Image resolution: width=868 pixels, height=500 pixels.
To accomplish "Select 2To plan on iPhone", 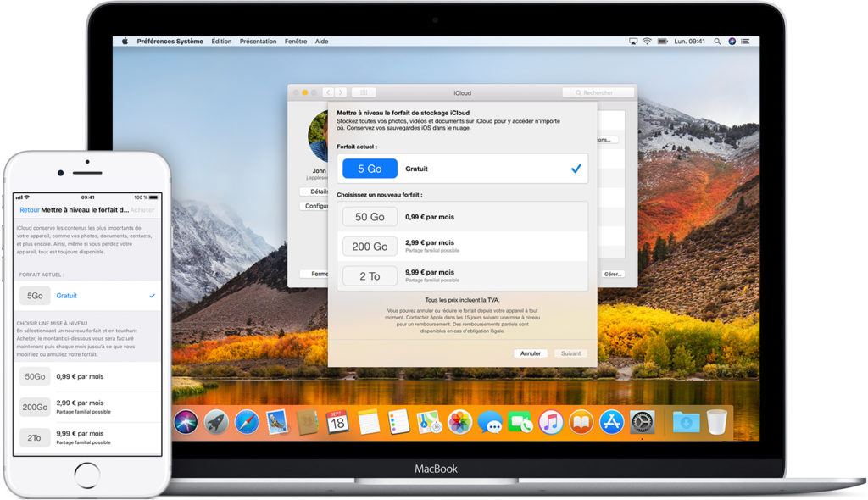I will click(87, 437).
